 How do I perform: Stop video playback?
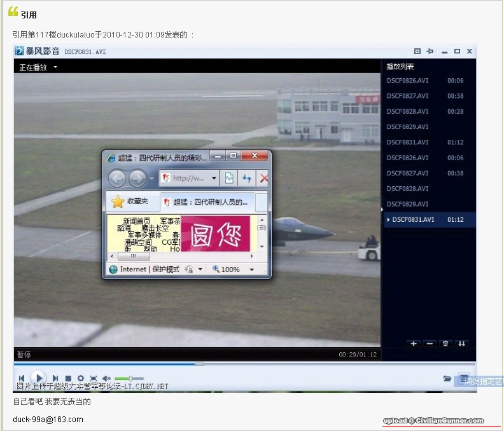[68, 378]
